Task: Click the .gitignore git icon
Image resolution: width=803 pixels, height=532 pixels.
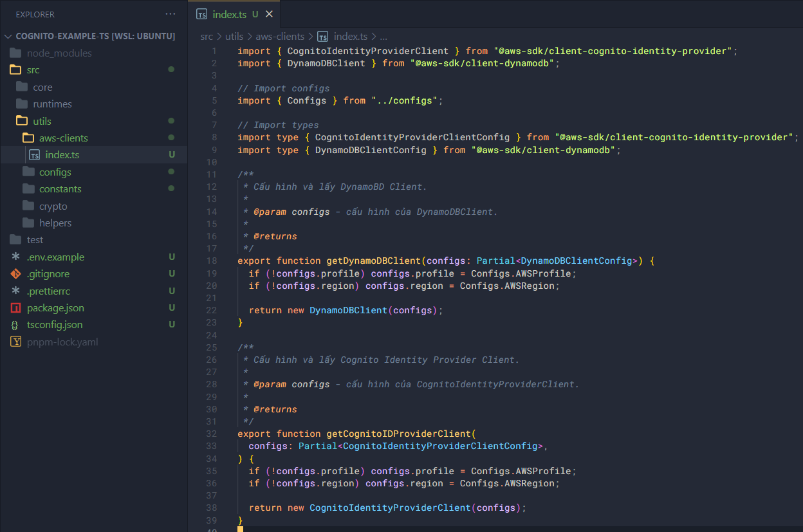Action: pyautogui.click(x=16, y=273)
